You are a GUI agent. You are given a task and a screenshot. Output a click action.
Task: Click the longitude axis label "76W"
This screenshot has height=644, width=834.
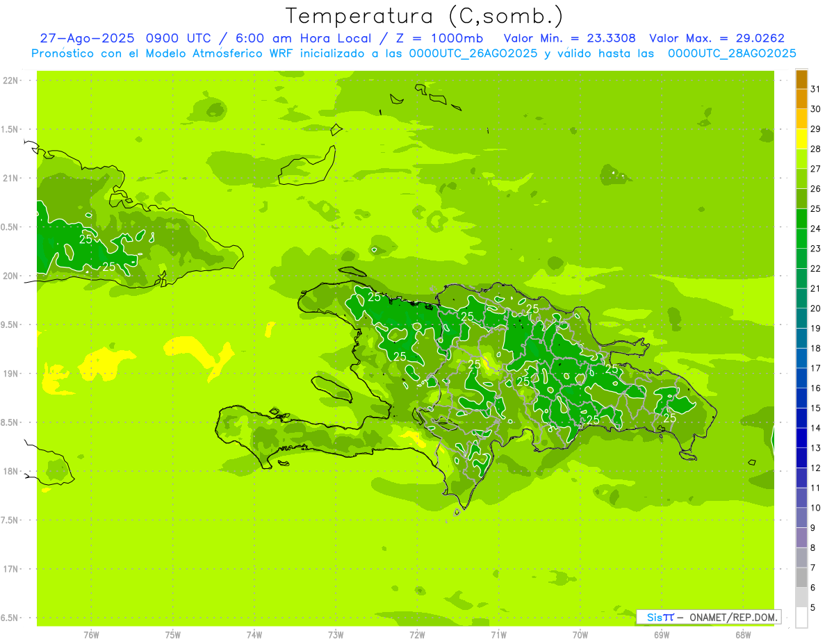pos(91,635)
